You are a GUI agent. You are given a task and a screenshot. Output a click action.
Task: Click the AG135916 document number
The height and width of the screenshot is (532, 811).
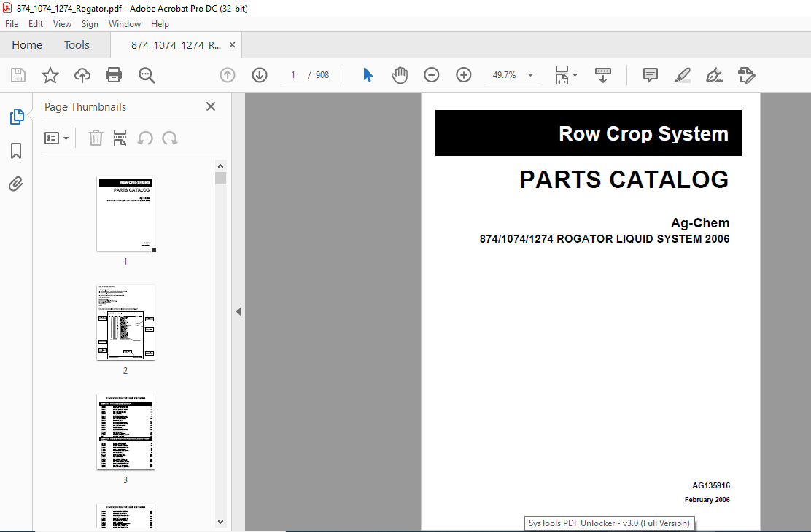[711, 485]
